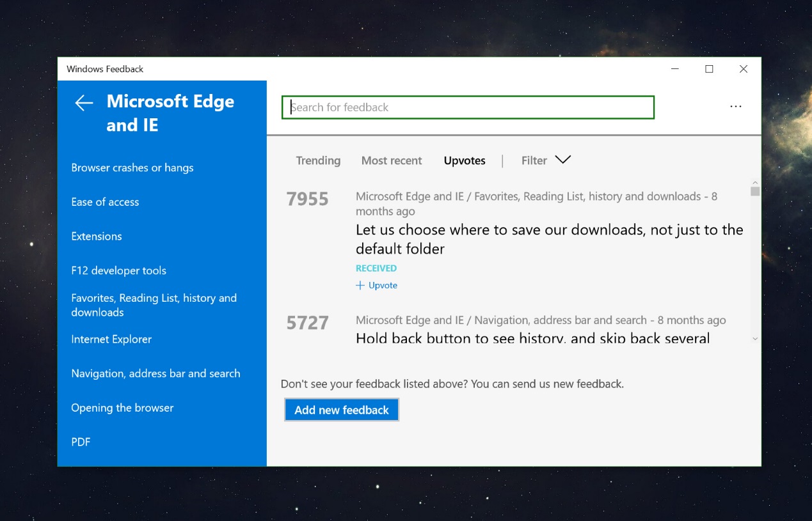This screenshot has width=812, height=521.
Task: Maximize the Windows Feedback window
Action: [x=709, y=69]
